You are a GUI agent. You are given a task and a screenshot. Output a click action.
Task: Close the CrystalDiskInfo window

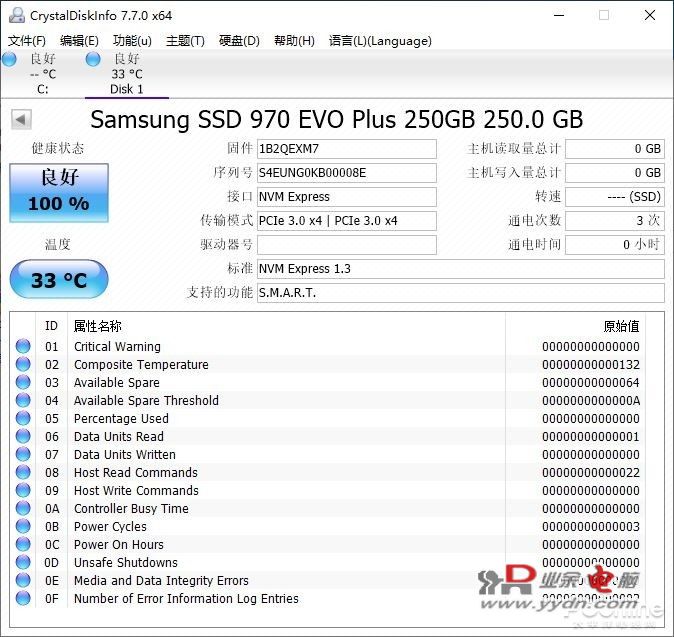[x=650, y=15]
